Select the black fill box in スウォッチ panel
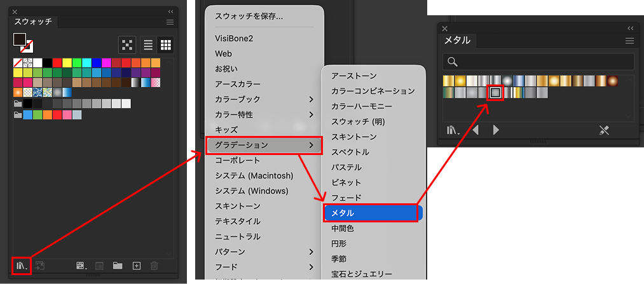The height and width of the screenshot is (284, 644). [x=19, y=39]
